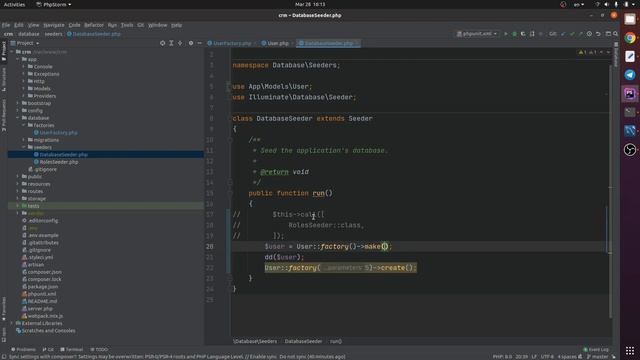
Task: Expand the Console folder
Action: pos(24,67)
